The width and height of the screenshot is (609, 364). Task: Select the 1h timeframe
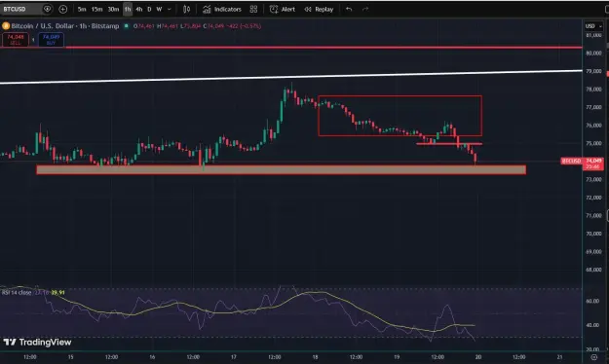click(128, 9)
